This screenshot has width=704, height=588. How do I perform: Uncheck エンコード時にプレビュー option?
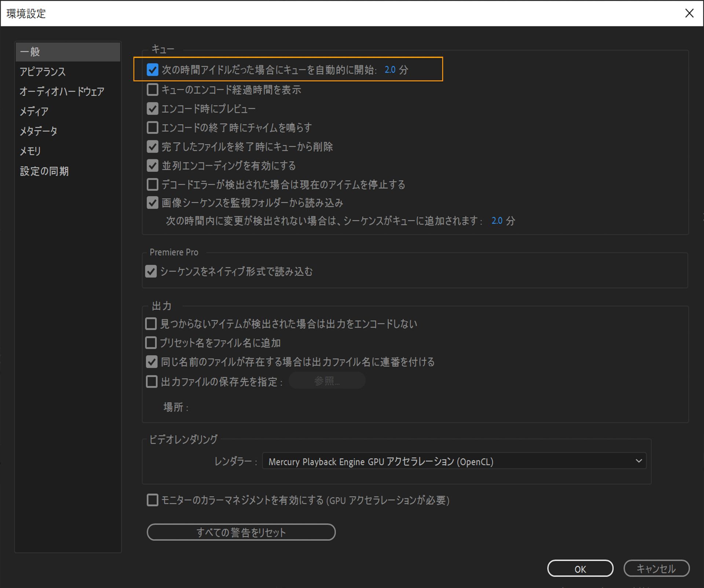[x=153, y=109]
